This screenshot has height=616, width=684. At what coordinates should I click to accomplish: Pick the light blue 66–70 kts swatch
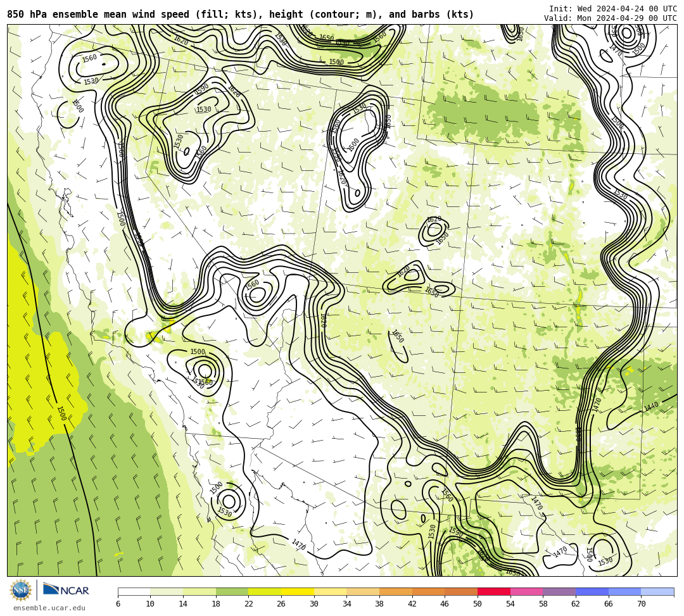pyautogui.click(x=624, y=591)
